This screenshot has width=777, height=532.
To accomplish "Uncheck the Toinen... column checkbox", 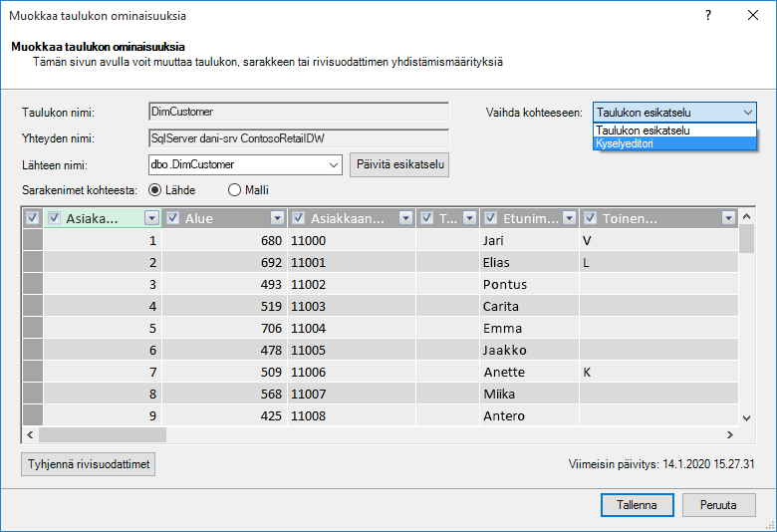I will pos(590,217).
